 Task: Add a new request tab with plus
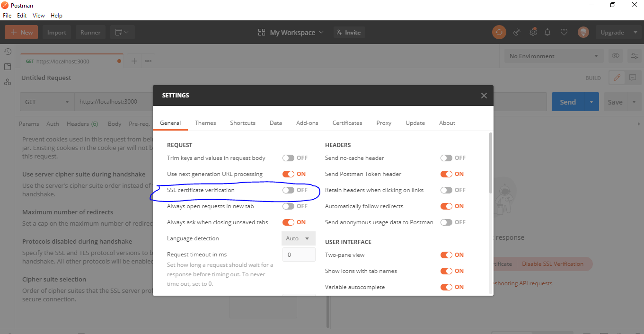coord(134,61)
